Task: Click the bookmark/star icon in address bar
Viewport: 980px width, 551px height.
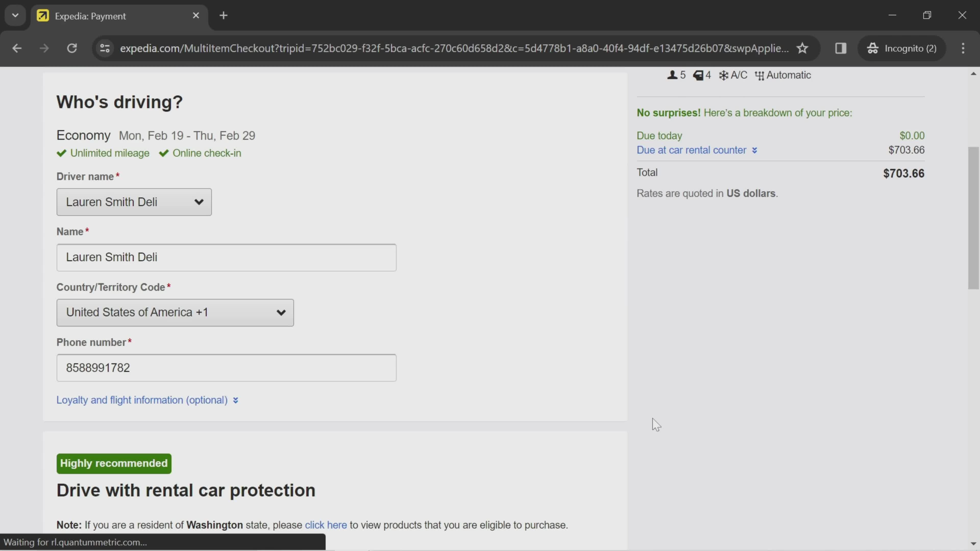Action: 802,48
